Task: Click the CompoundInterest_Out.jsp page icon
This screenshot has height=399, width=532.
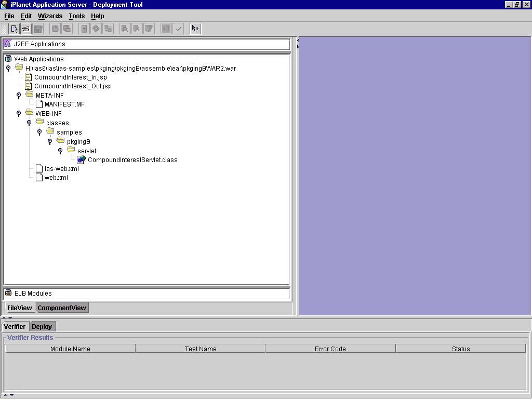Action: [x=29, y=86]
